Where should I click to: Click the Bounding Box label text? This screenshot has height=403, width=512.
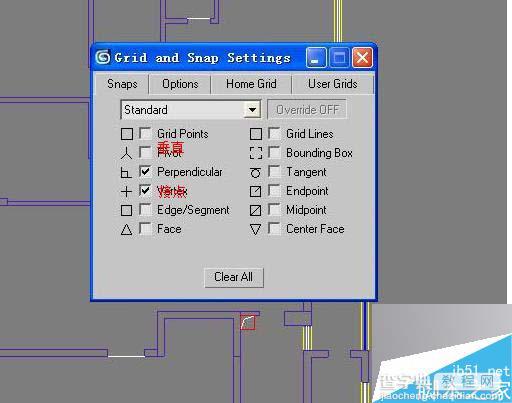[x=319, y=153]
